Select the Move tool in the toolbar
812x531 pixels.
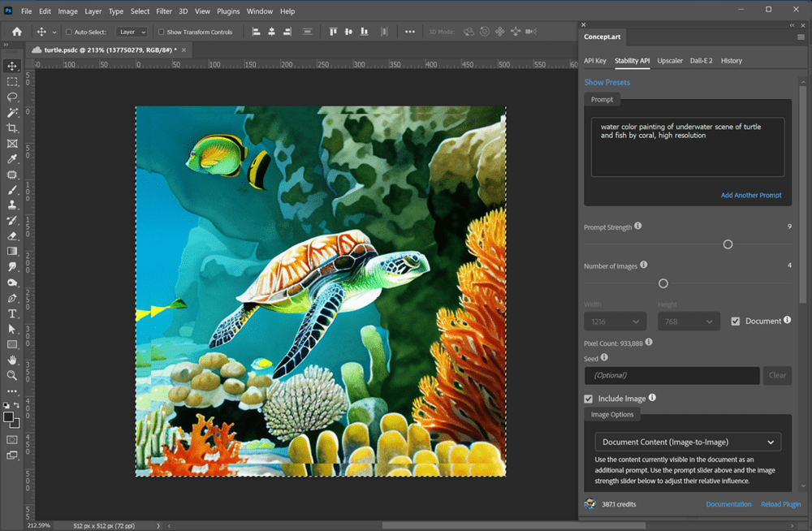tap(12, 67)
